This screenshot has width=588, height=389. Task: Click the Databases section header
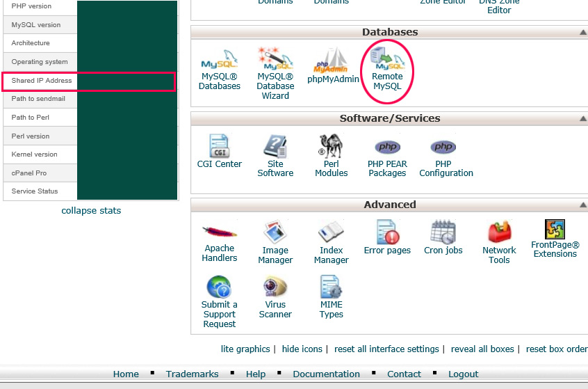pyautogui.click(x=390, y=32)
